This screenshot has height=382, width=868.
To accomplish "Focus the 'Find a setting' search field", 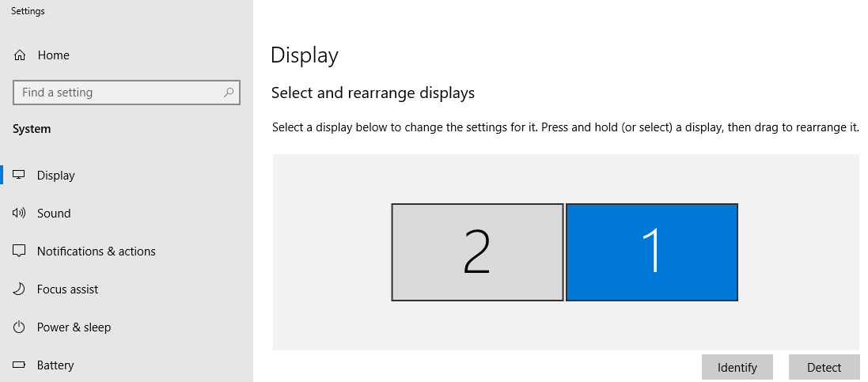I will pos(119,93).
